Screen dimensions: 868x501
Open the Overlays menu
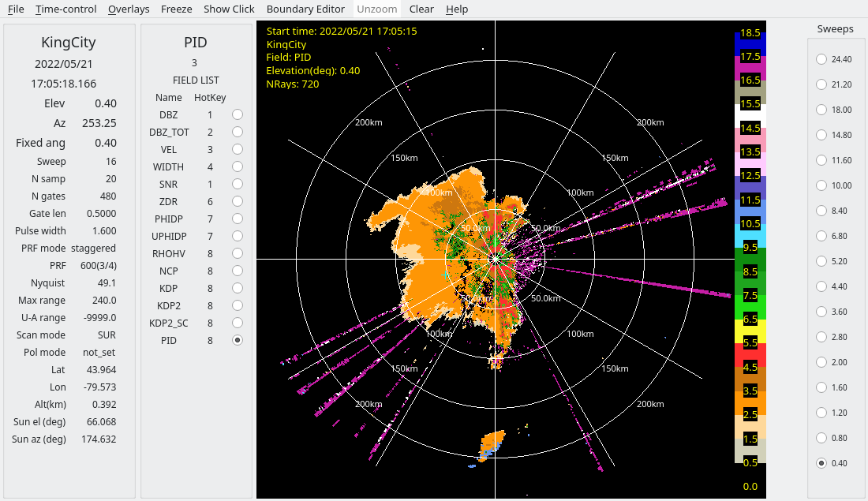tap(129, 9)
